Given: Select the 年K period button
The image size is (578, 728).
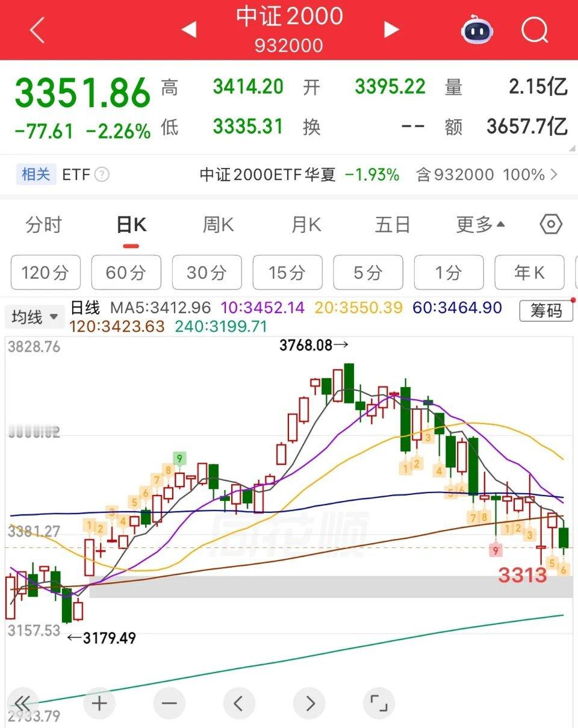Looking at the screenshot, I should pyautogui.click(x=530, y=273).
